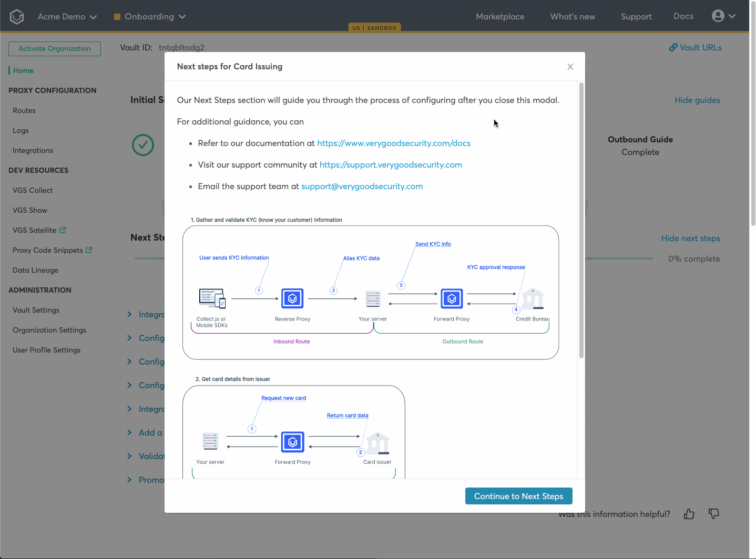
Task: Click the Outbound Guide Complete label
Action: pyautogui.click(x=640, y=146)
